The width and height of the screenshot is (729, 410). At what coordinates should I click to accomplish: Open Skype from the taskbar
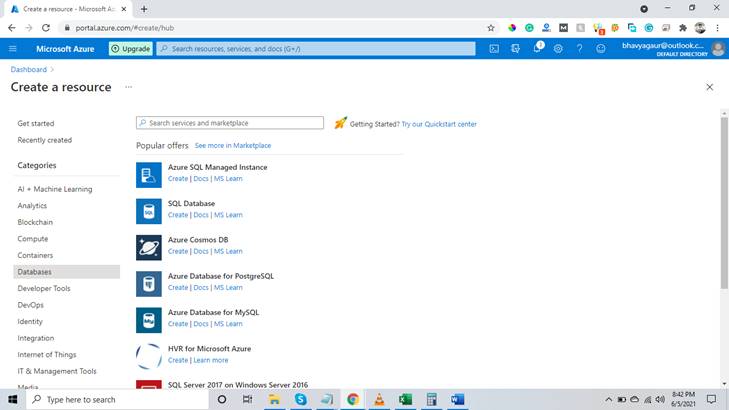tap(300, 399)
